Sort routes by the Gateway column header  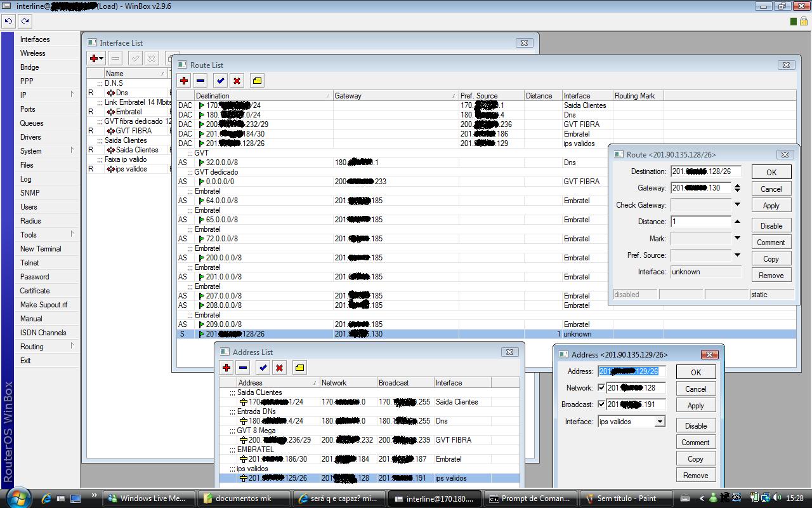tap(395, 96)
